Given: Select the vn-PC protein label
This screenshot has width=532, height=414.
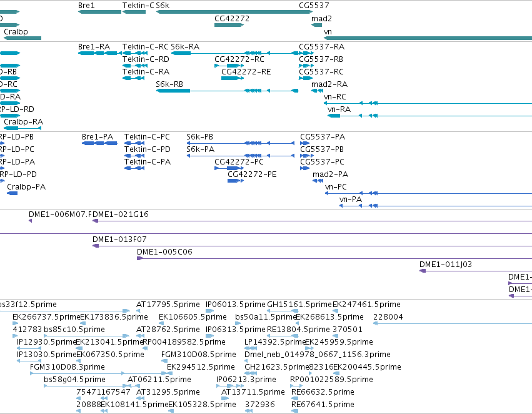Looking at the screenshot, I should pyautogui.click(x=336, y=187).
